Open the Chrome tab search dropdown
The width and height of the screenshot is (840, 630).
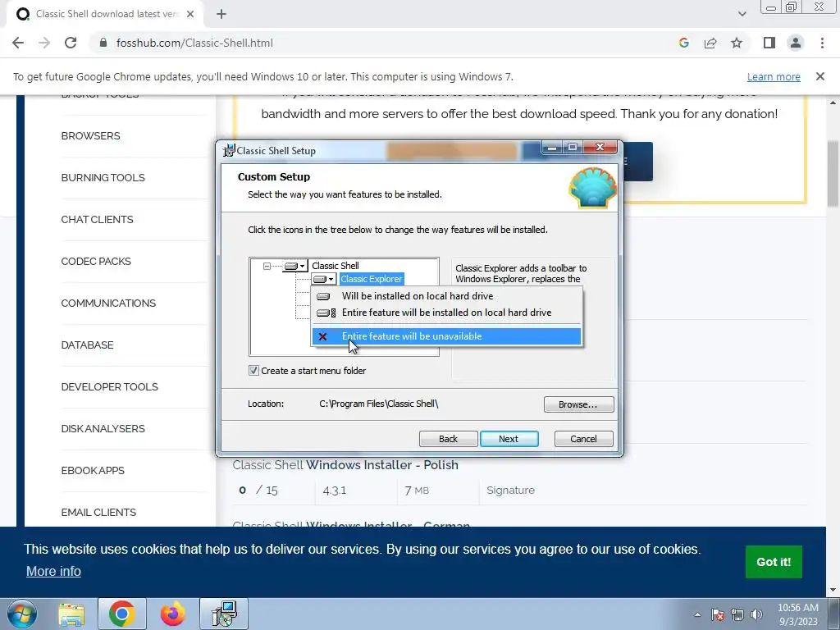click(x=742, y=14)
